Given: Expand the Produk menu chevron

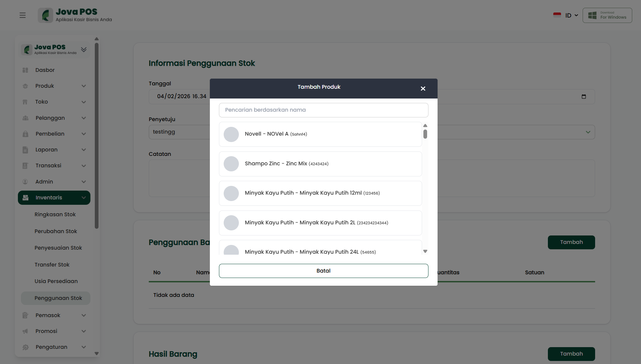Looking at the screenshot, I should point(84,86).
